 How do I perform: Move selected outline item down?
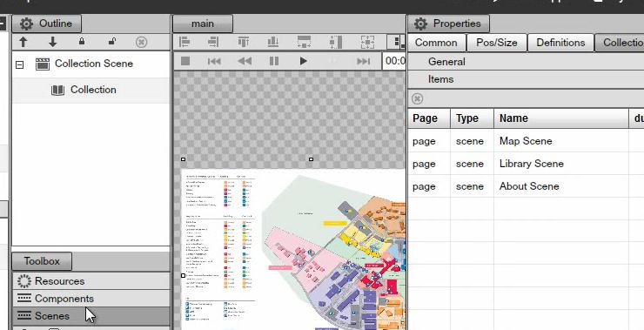[x=52, y=42]
